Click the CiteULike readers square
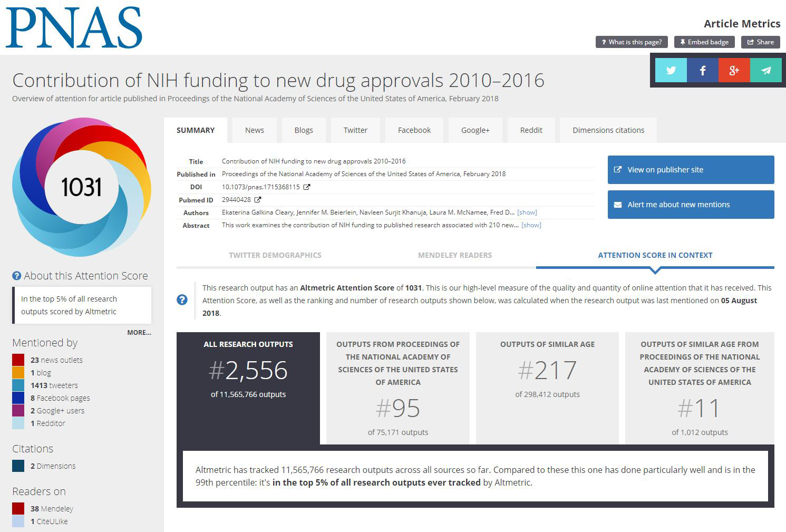This screenshot has height=532, width=786. tap(18, 521)
